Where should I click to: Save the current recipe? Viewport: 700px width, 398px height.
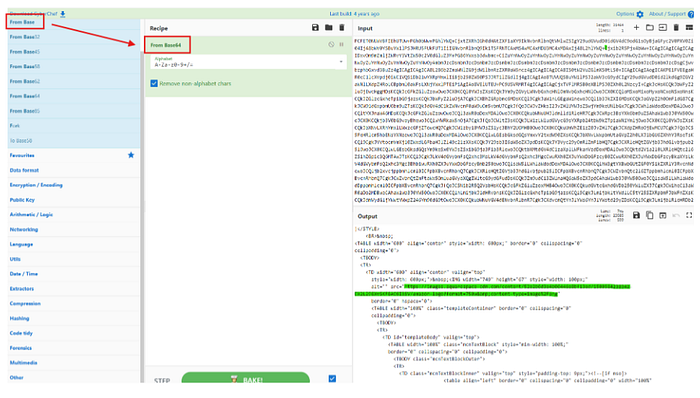coord(315,28)
